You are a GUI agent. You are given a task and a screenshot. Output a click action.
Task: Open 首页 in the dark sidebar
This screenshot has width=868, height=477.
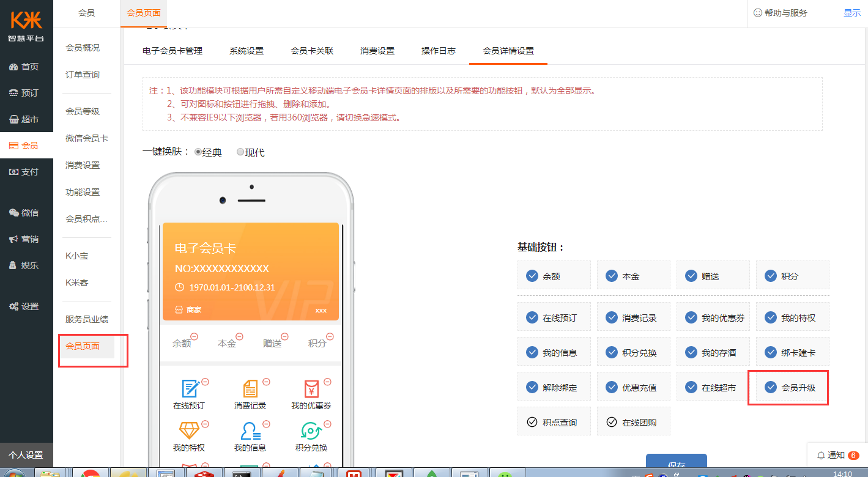(24, 67)
